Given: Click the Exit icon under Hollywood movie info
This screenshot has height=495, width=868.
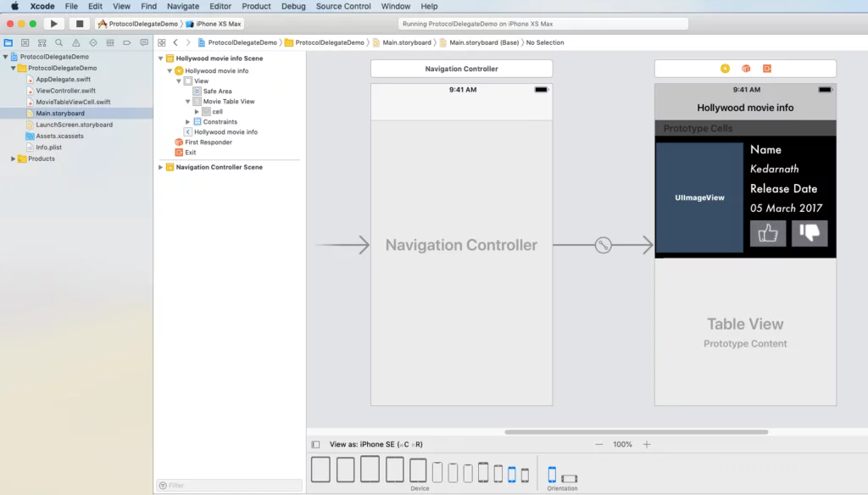Looking at the screenshot, I should click(x=179, y=153).
